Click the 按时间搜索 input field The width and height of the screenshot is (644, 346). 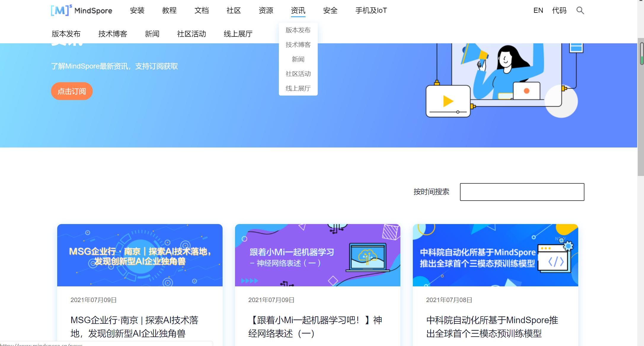click(x=522, y=192)
